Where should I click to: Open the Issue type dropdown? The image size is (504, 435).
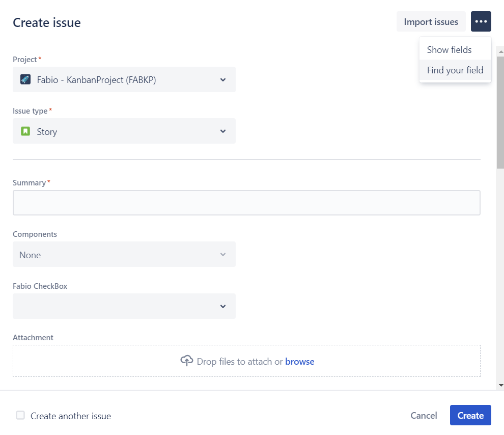click(124, 131)
